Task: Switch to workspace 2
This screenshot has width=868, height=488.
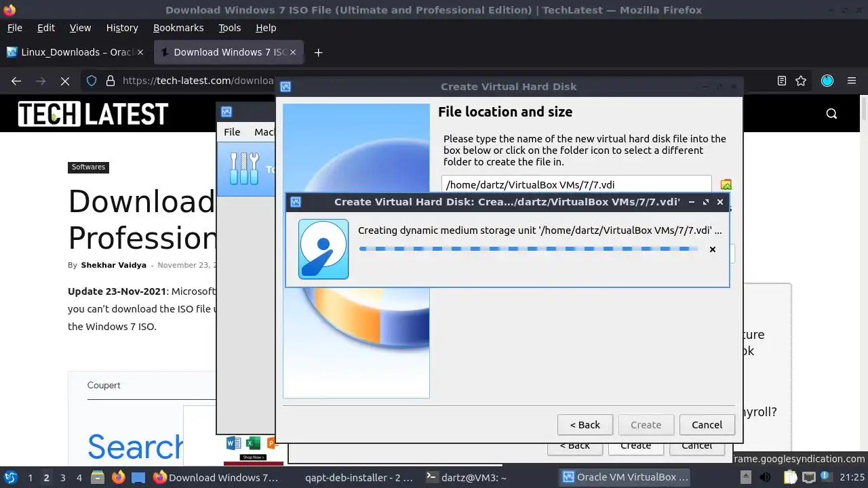Action: [x=46, y=478]
